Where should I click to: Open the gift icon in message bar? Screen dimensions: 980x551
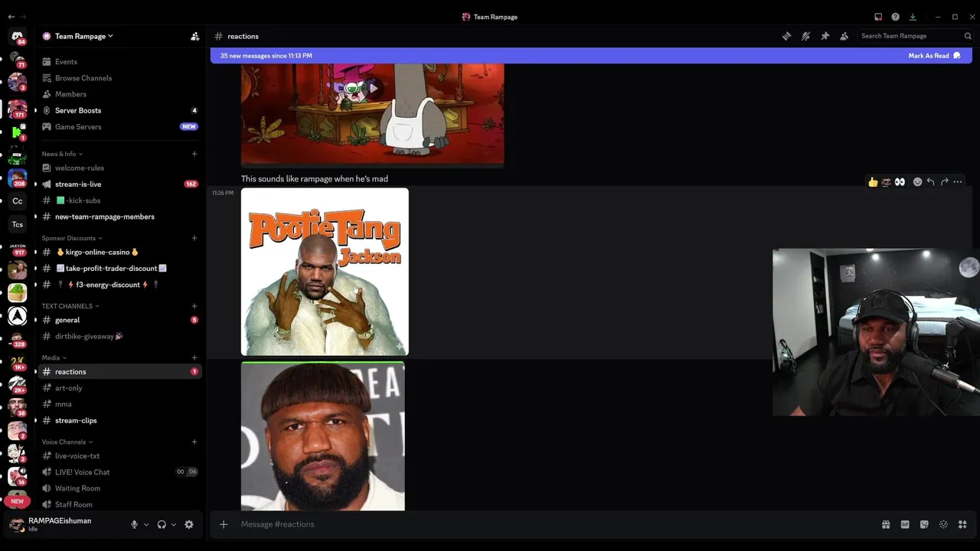tap(886, 524)
